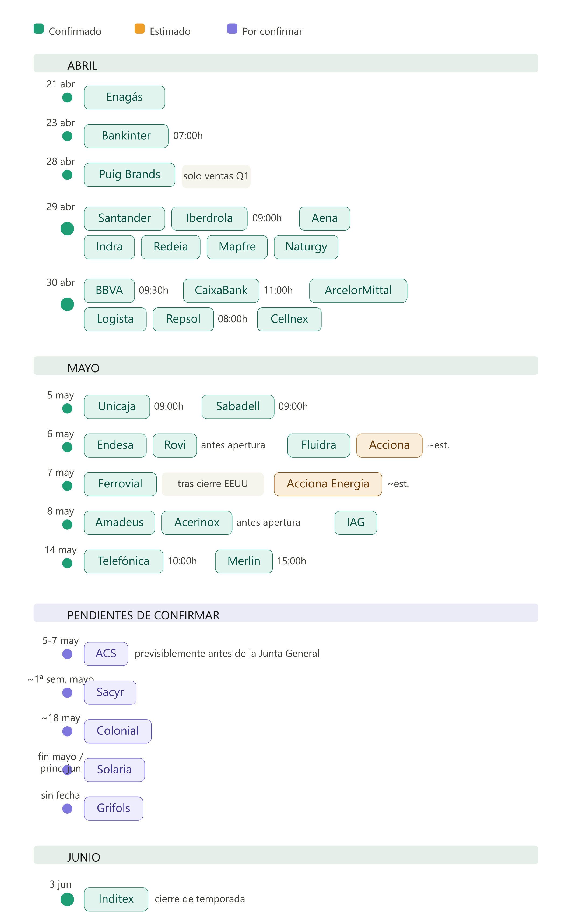Select the 14 may timeline dot
Screen dimensions: 572x924
pos(67,563)
